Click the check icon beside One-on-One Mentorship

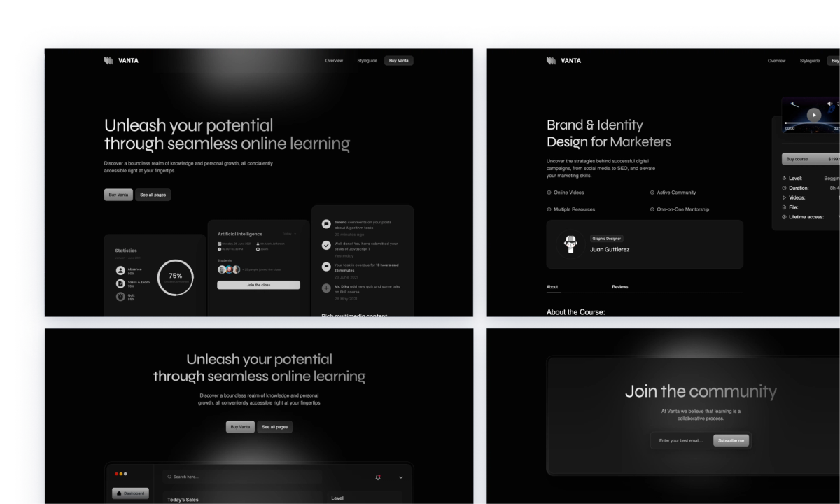[x=652, y=209]
